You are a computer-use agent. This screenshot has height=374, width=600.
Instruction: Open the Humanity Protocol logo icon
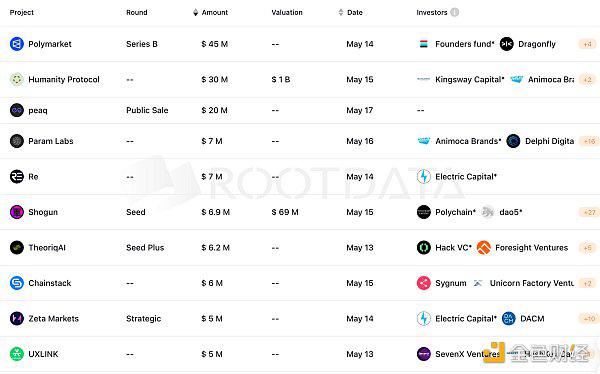[x=17, y=80]
